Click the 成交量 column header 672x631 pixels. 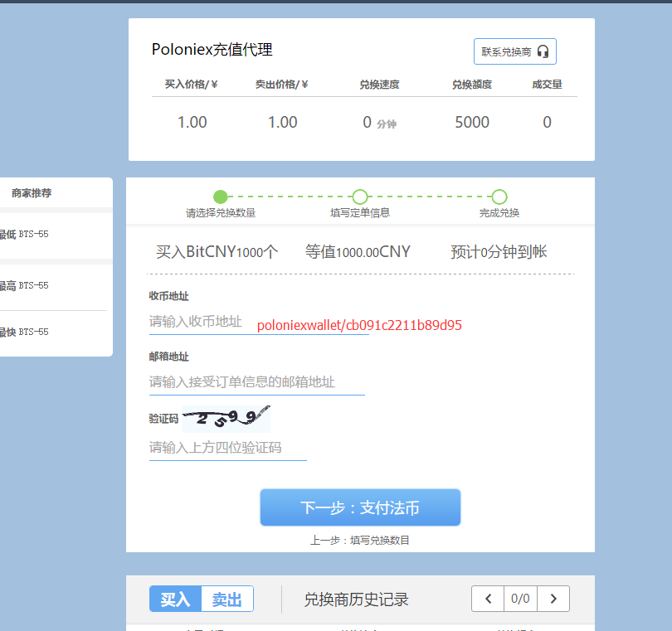tap(547, 85)
